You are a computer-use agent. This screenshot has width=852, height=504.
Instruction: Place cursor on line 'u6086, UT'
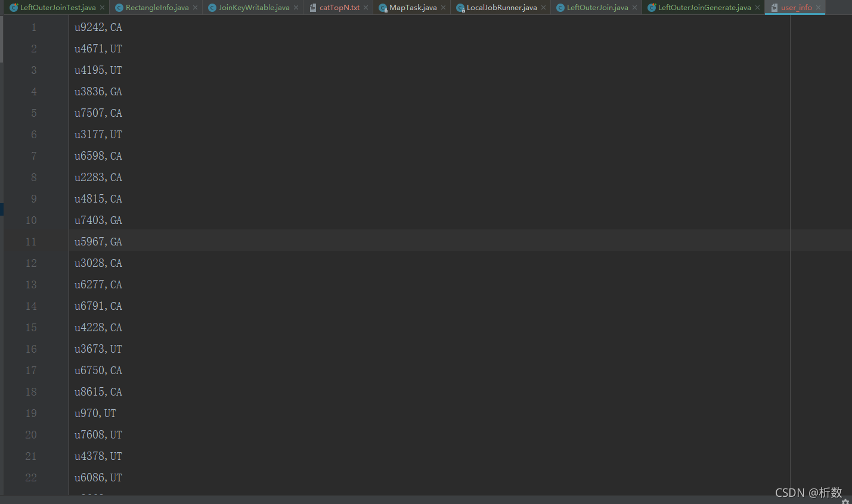[98, 478]
